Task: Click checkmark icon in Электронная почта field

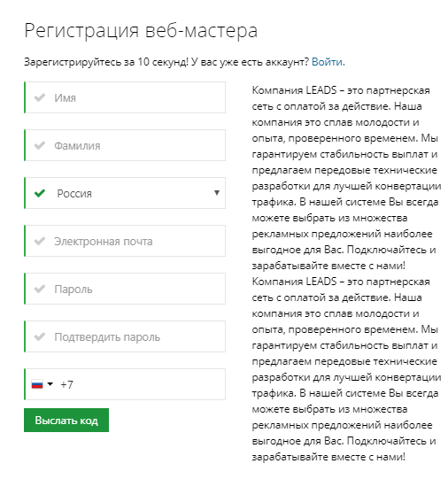Action: 40,241
